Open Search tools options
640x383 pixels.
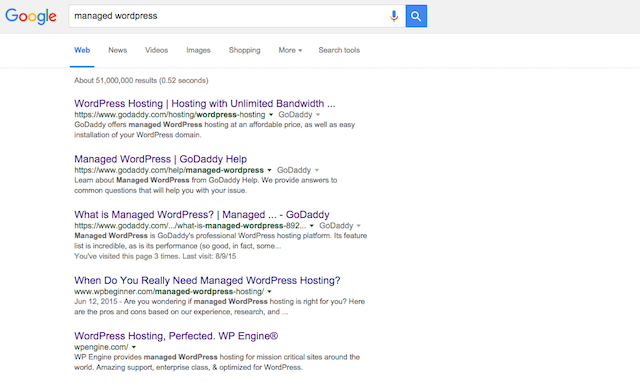click(x=339, y=50)
